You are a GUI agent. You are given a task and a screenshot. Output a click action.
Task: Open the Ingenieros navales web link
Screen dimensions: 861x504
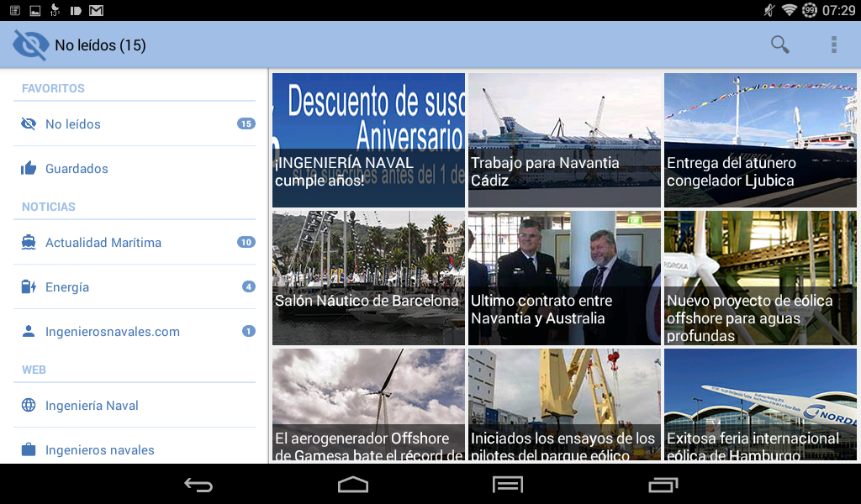point(135,447)
